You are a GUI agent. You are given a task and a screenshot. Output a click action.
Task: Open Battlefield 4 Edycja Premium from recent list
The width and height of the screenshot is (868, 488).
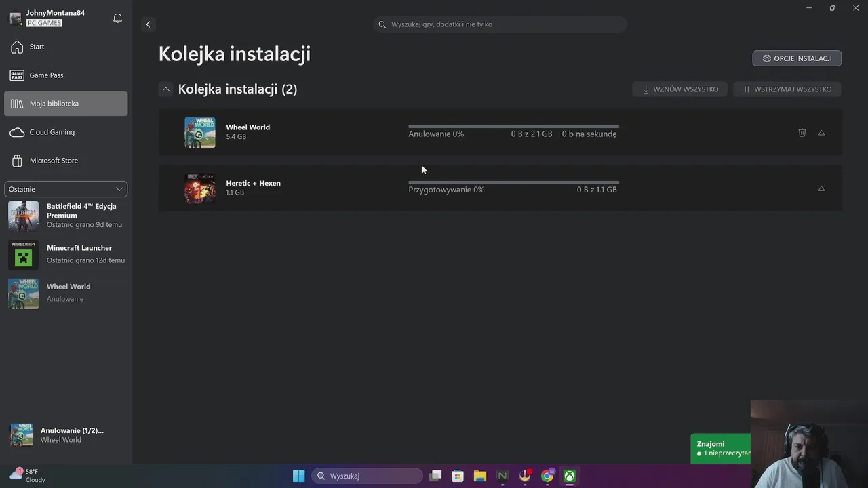tap(66, 216)
